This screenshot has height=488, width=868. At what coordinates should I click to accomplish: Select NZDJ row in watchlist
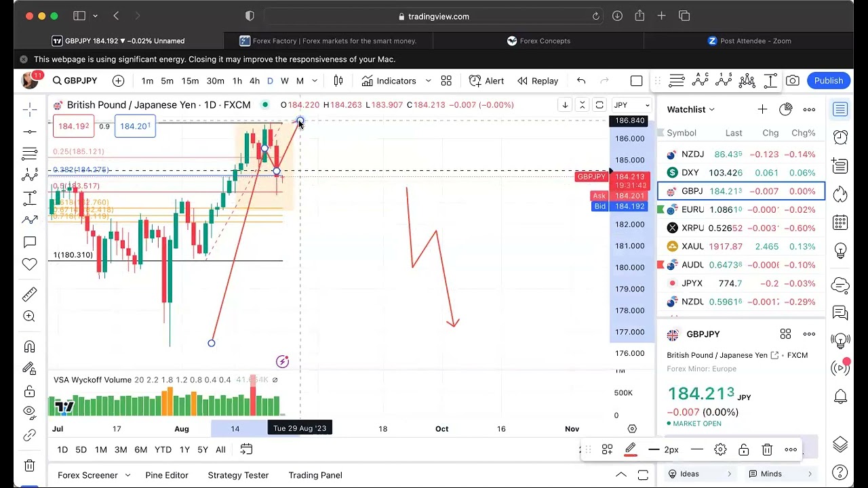741,155
